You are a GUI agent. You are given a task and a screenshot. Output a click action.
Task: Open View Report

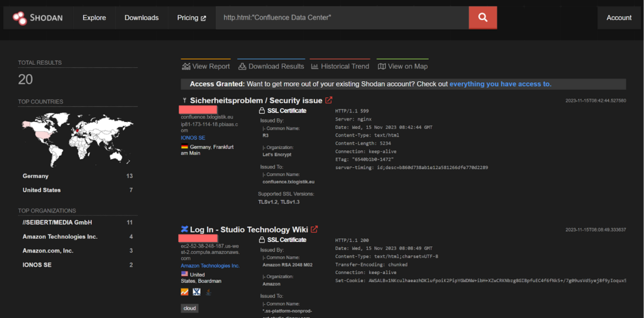coord(206,66)
